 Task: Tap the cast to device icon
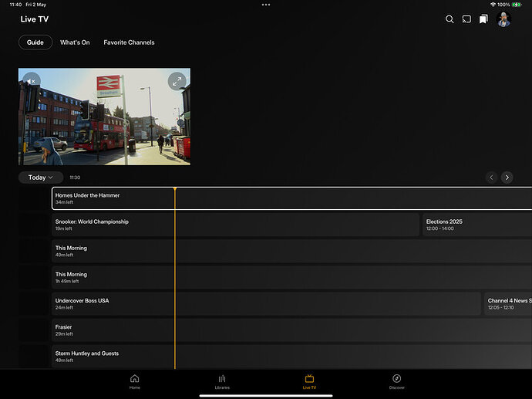click(x=466, y=19)
